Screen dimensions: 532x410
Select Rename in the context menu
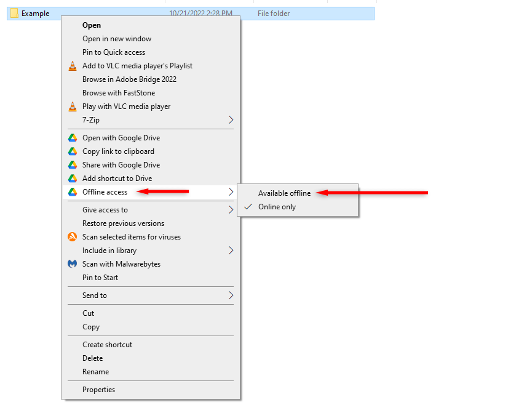pos(95,372)
